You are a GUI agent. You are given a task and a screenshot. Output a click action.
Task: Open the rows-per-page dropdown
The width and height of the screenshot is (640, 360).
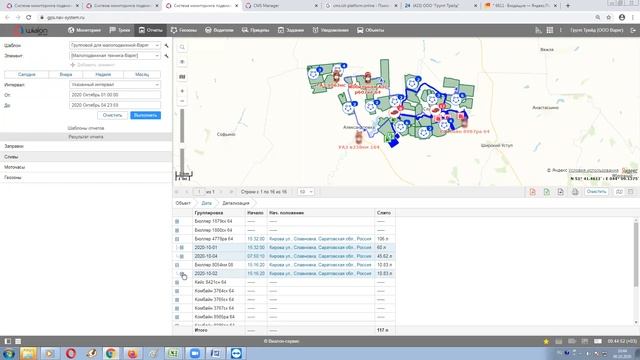point(306,192)
